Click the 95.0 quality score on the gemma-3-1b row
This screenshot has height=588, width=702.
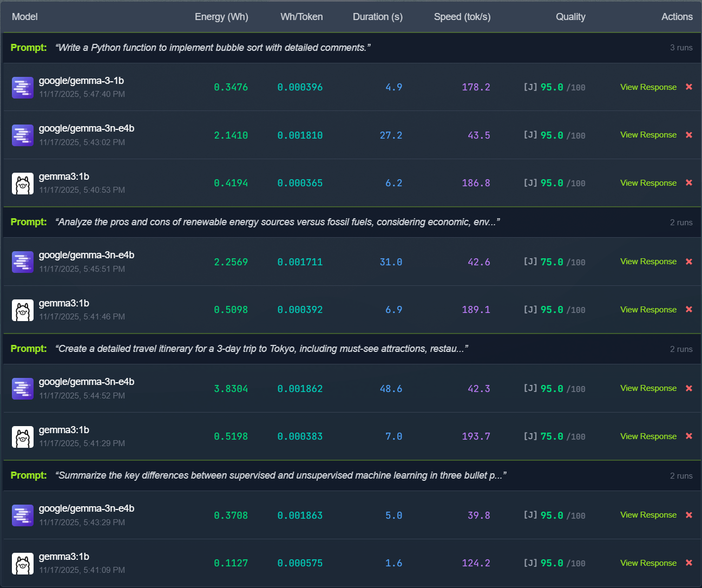(548, 87)
